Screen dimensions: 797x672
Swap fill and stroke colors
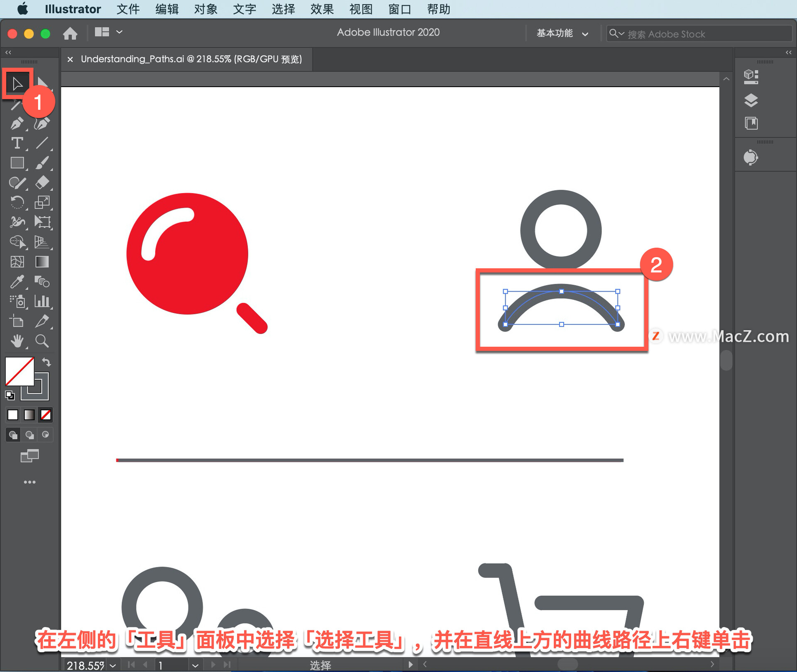(46, 362)
